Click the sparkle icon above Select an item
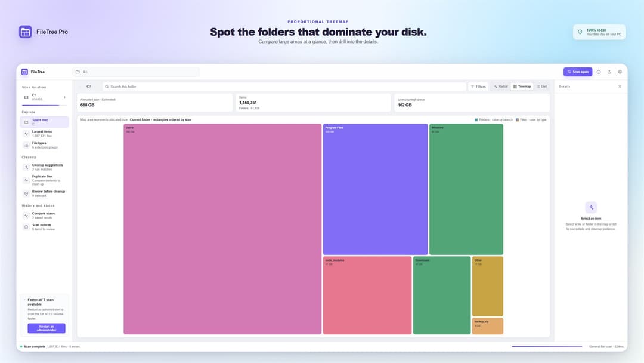 click(x=591, y=207)
